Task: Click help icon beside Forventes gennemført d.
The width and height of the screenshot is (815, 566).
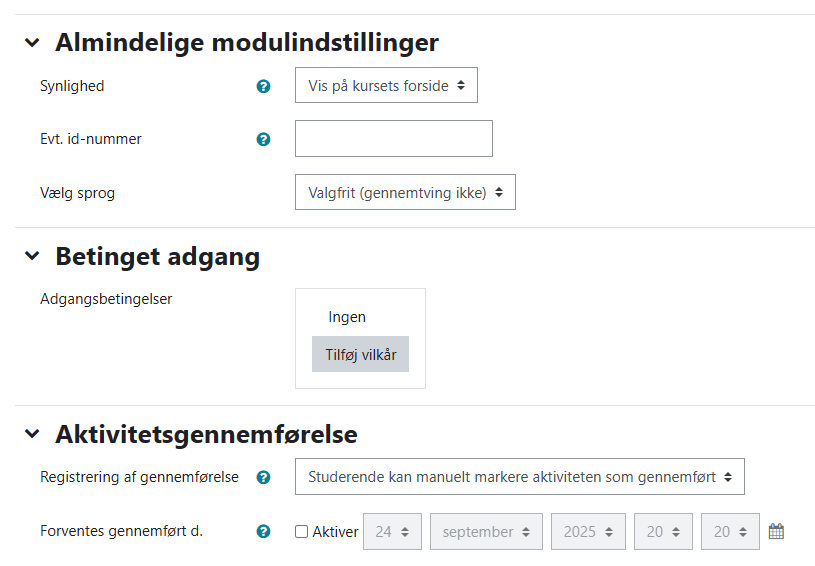Action: (x=263, y=531)
